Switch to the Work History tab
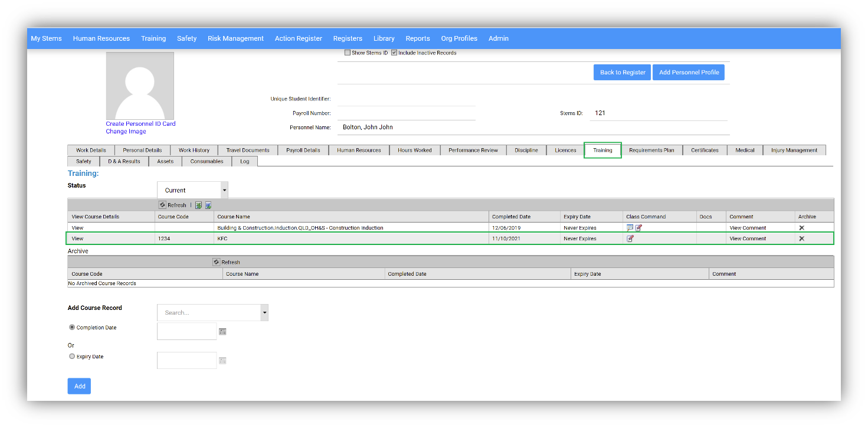 194,150
